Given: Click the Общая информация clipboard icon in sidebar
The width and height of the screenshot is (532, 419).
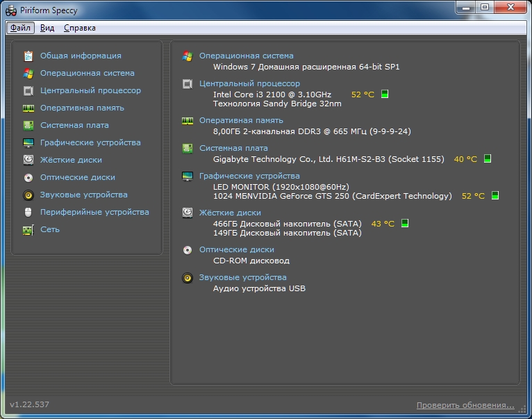Looking at the screenshot, I should pyautogui.click(x=28, y=56).
